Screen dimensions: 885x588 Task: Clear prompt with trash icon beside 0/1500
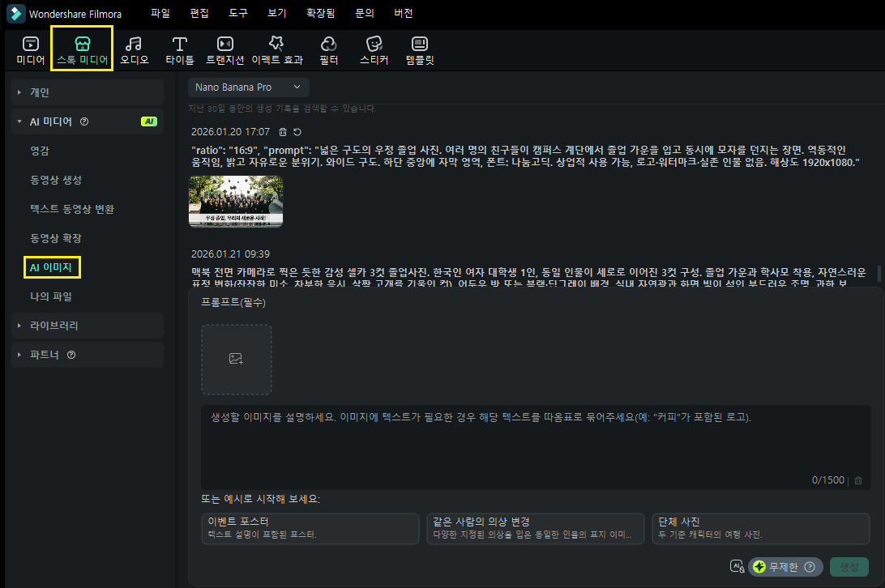(858, 480)
